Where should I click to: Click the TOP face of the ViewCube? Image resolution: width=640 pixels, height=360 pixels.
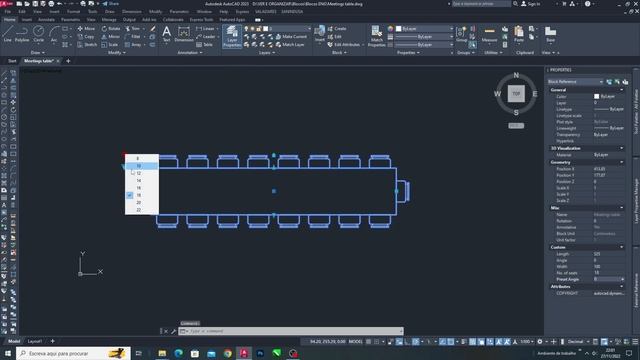coord(516,93)
